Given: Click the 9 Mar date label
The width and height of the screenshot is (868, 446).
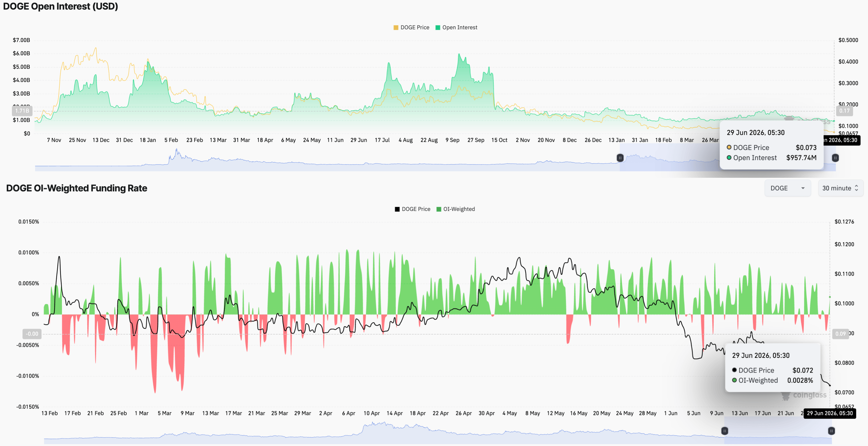Looking at the screenshot, I should [188, 413].
